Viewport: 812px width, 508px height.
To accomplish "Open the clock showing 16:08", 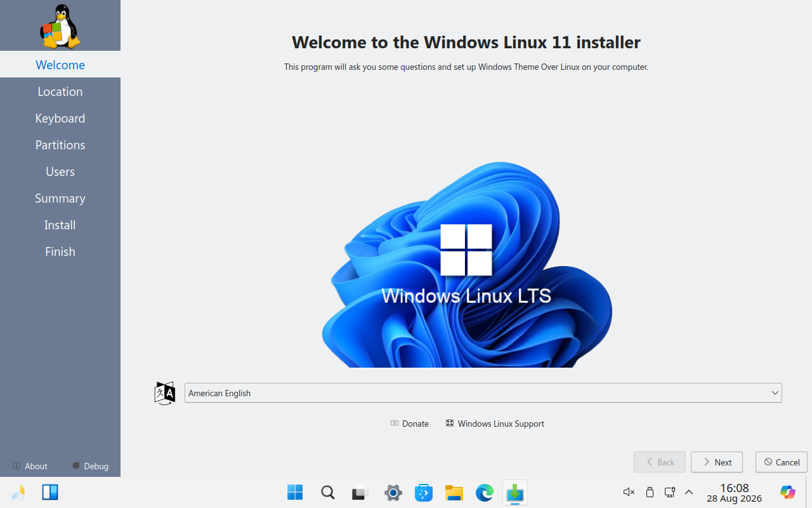I will (x=735, y=492).
